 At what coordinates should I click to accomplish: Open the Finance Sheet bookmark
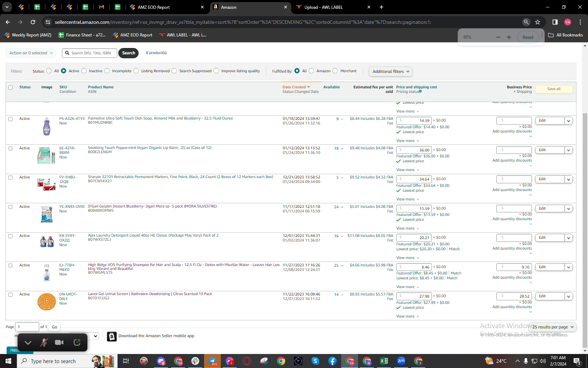[x=82, y=35]
